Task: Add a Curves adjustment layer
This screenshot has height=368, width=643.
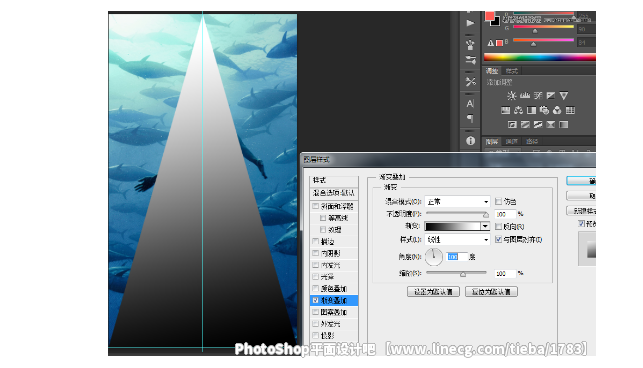Action: point(538,96)
